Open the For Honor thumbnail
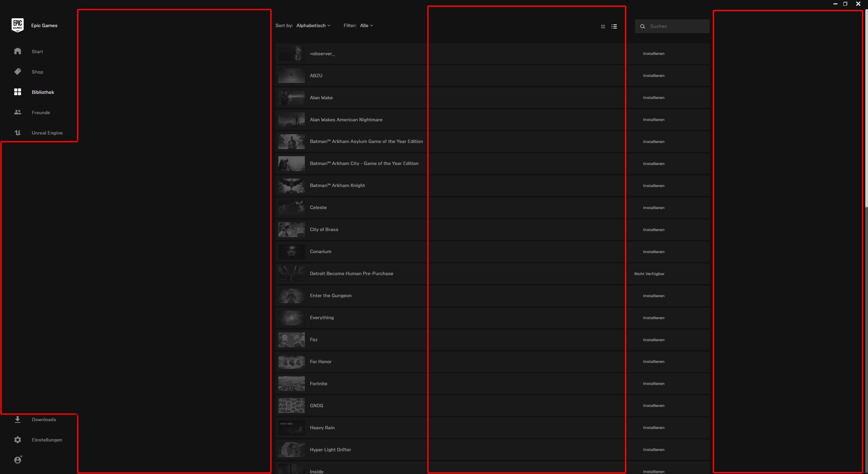868x474 pixels. (x=291, y=362)
